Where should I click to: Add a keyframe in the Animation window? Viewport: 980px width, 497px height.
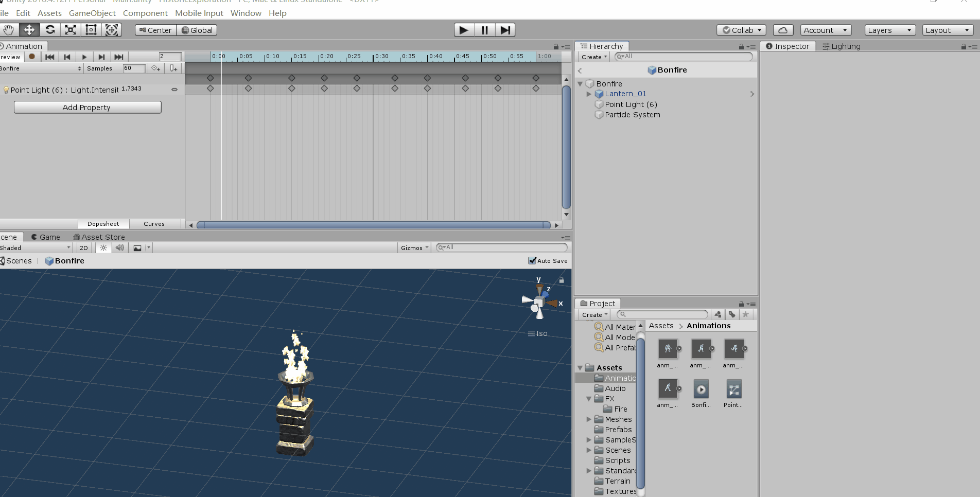(x=156, y=68)
